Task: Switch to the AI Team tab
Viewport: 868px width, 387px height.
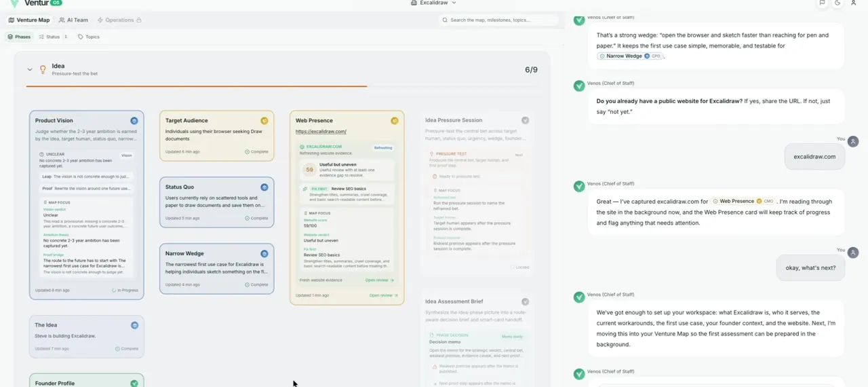Action: [73, 20]
